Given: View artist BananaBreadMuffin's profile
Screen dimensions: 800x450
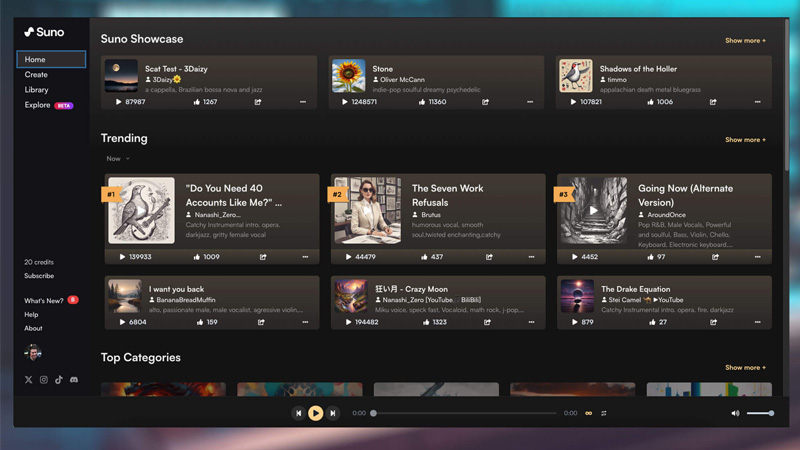Looking at the screenshot, I should click(x=186, y=300).
